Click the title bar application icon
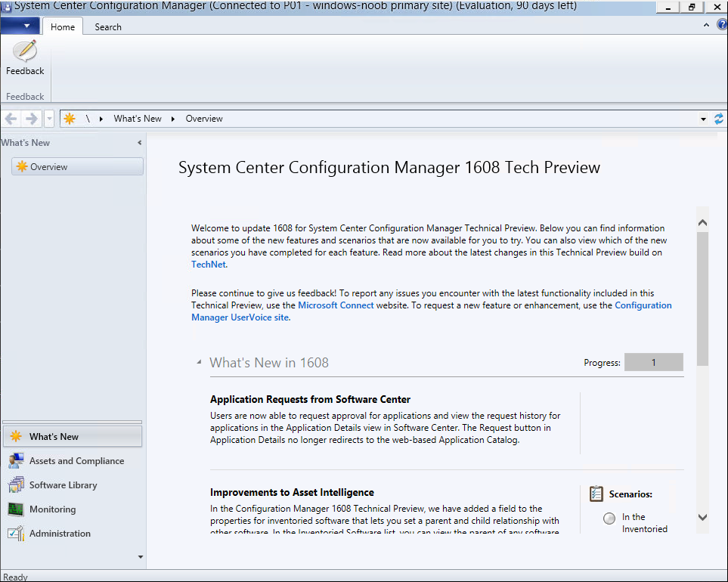The width and height of the screenshot is (728, 582). tap(7, 7)
